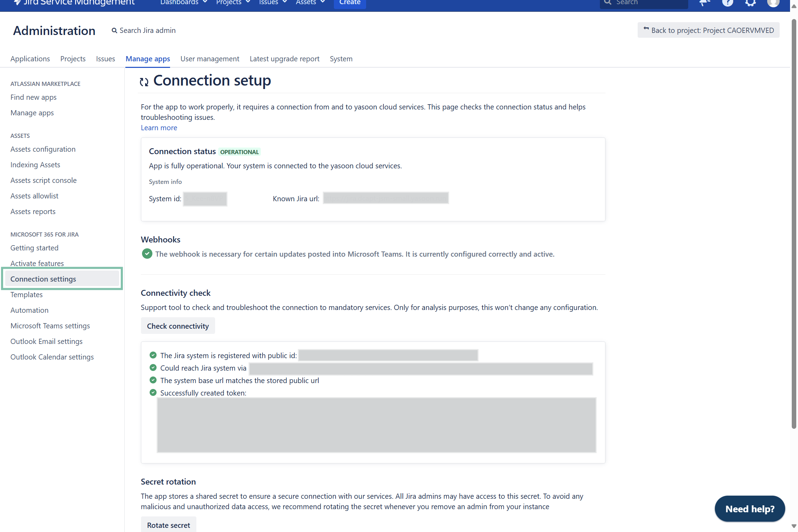Click the Search Jira admin magnifier icon
This screenshot has height=532, width=798.
click(114, 30)
